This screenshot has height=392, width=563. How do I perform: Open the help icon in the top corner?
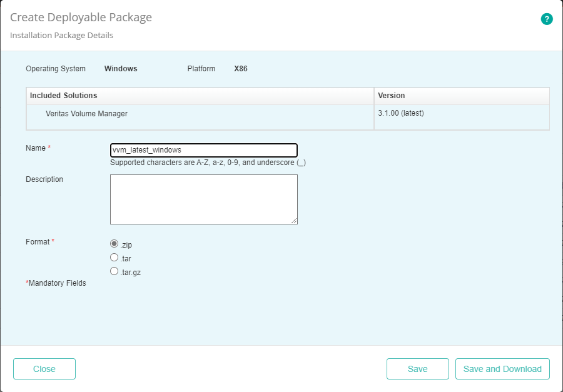pyautogui.click(x=547, y=19)
